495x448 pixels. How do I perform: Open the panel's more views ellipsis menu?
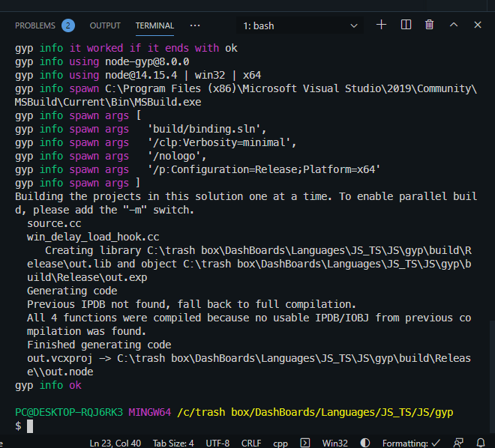(195, 25)
